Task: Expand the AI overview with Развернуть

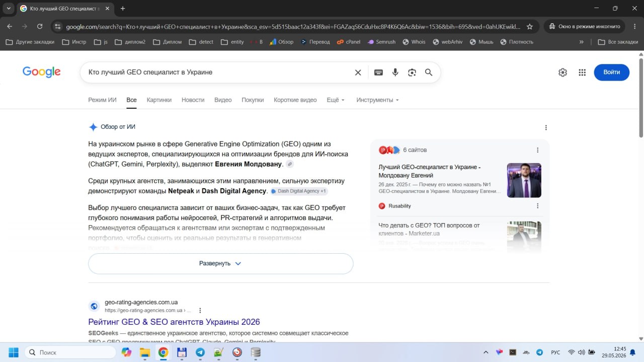Action: coord(220,263)
